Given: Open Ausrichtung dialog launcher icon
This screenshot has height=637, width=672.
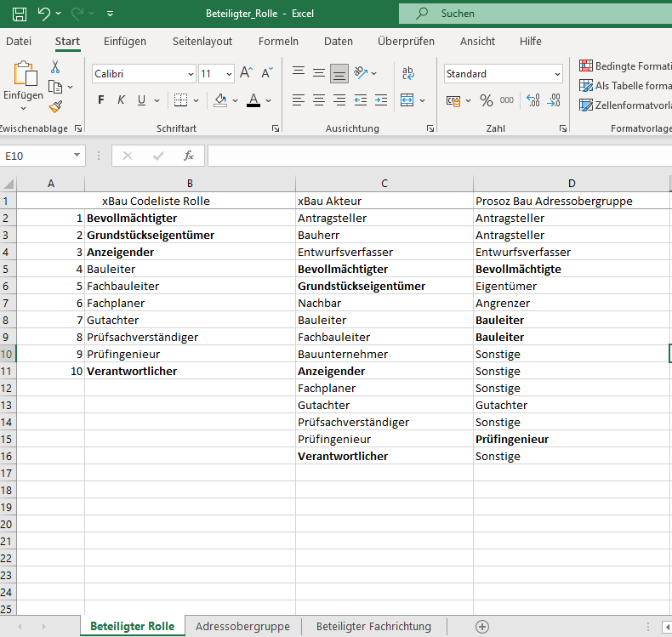Looking at the screenshot, I should (x=430, y=128).
